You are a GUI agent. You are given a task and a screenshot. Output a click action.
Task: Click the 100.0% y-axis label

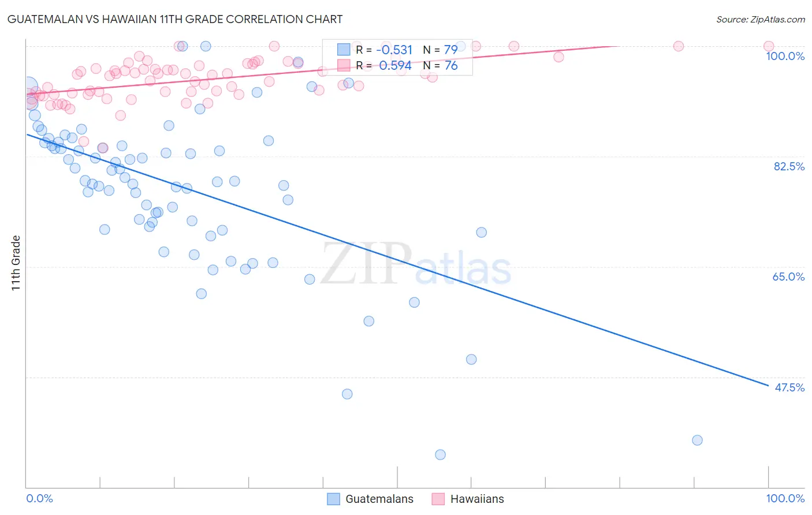point(785,56)
